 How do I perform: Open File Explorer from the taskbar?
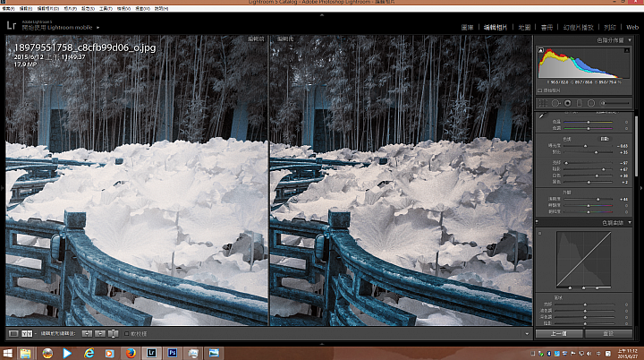point(25,353)
